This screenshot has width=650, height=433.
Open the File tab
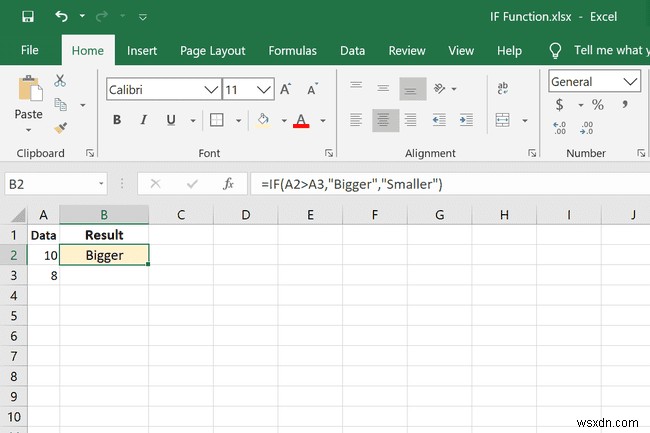click(x=29, y=50)
